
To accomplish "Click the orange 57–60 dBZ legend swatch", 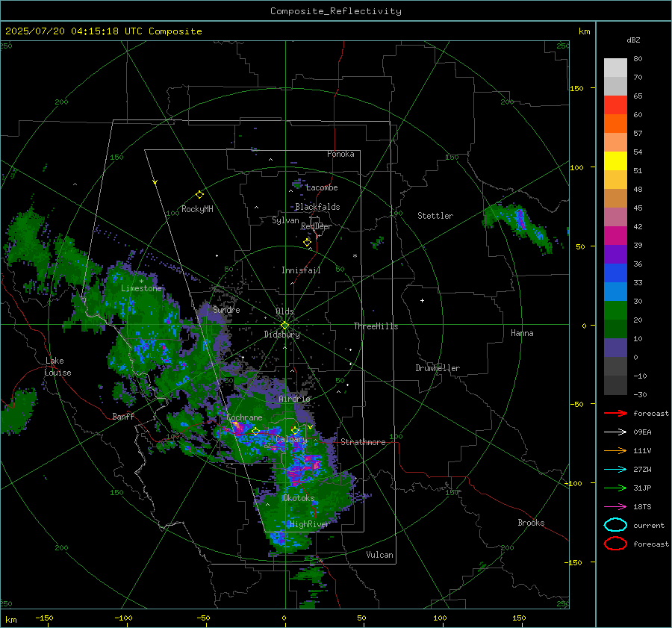I will tap(615, 124).
